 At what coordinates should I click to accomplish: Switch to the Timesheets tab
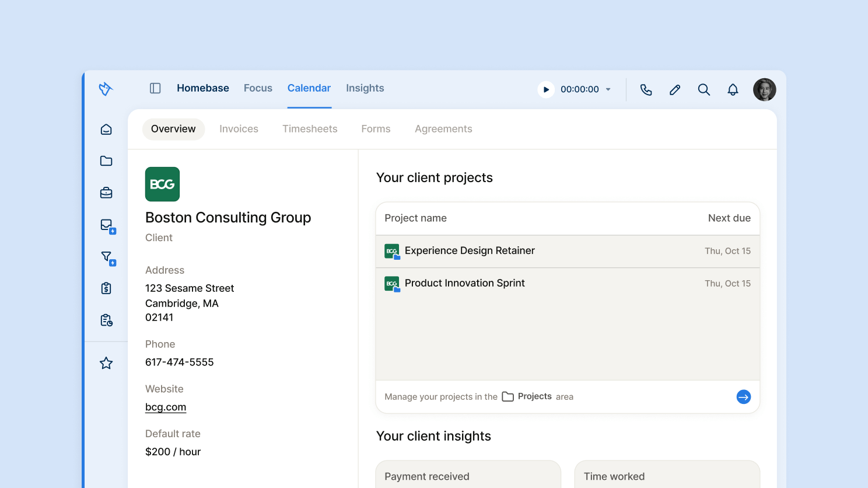310,129
